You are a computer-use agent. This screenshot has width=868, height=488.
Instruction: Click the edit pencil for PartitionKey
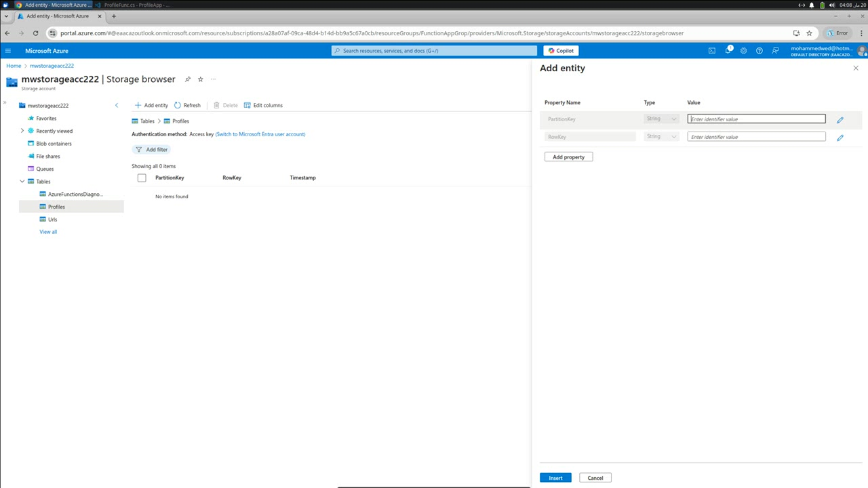pyautogui.click(x=840, y=120)
